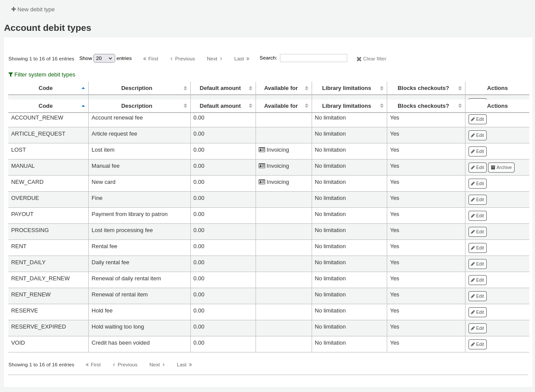The image size is (535, 392).
Task: Jump to the Last page
Action: pos(242,58)
